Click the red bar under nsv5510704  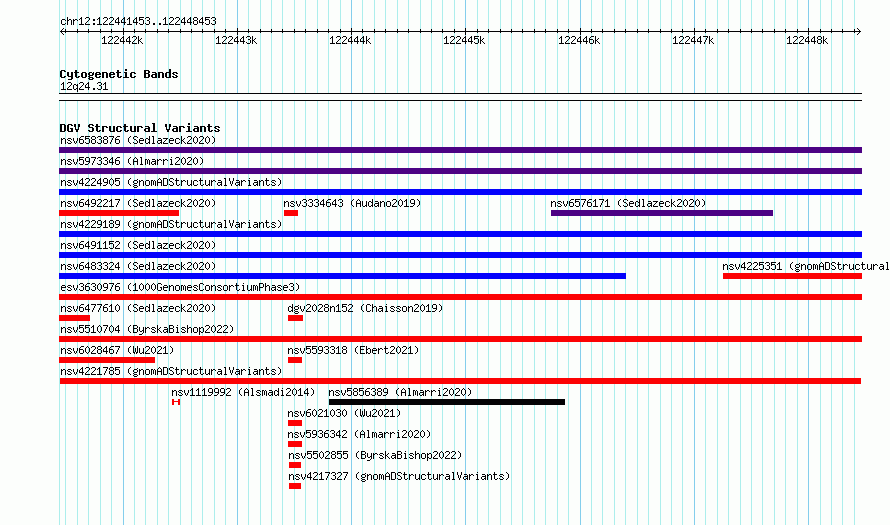click(460, 339)
